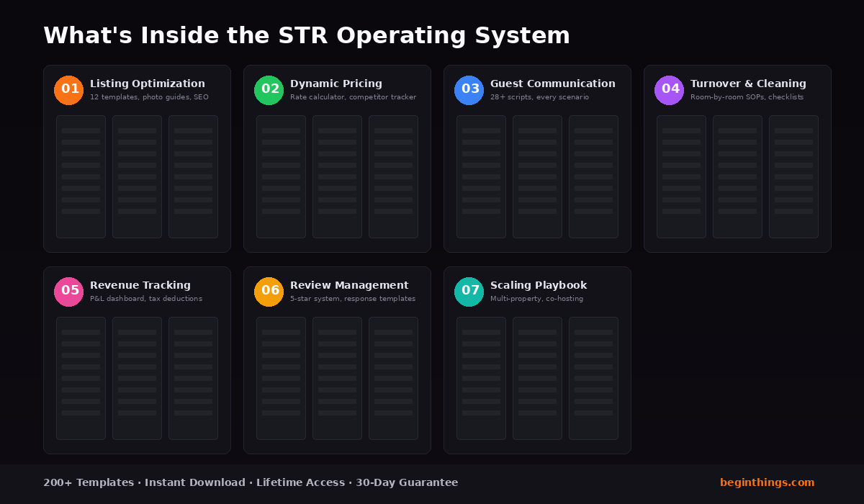The image size is (864, 504).
Task: Open last document thumbnail in Review Management card
Action: (393, 378)
